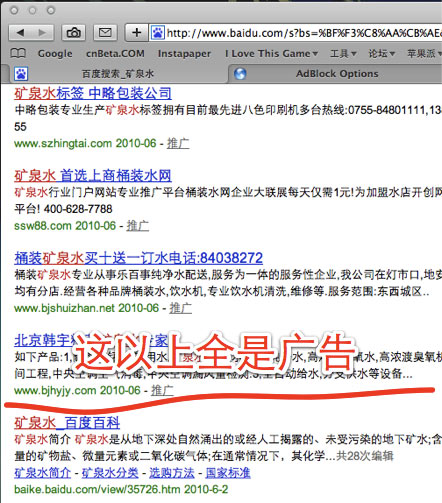The height and width of the screenshot is (503, 442).
Task: Open Google bookmark
Action: tap(55, 53)
